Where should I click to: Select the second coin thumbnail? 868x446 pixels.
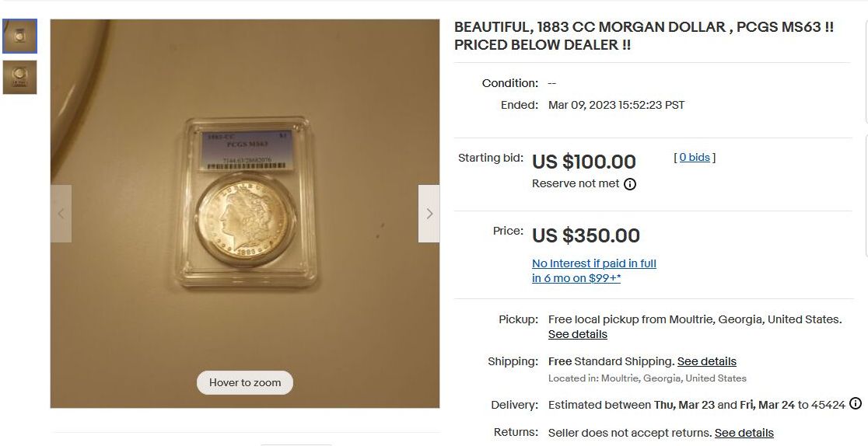click(x=19, y=77)
